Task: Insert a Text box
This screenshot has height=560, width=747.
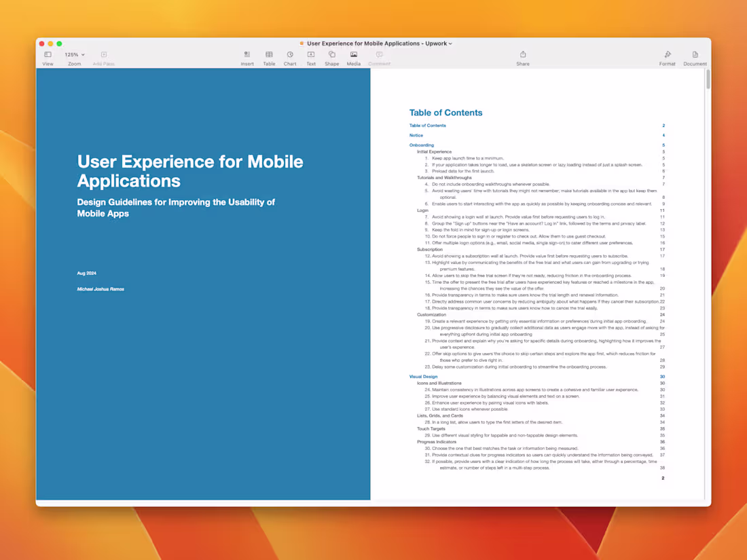Action: pyautogui.click(x=310, y=56)
